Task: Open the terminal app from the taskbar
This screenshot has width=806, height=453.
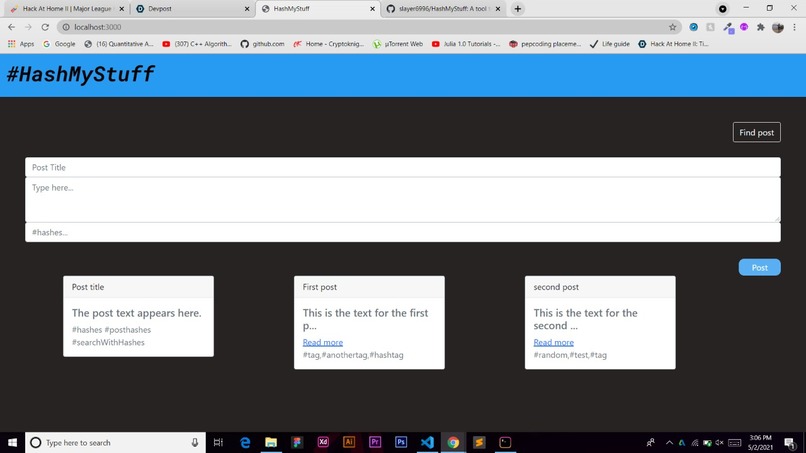Action: click(x=505, y=442)
